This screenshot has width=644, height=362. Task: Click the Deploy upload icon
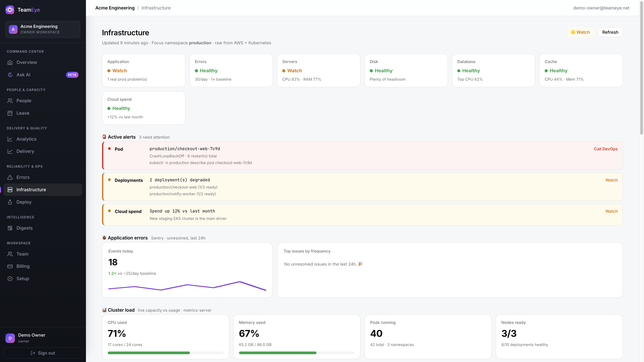pyautogui.click(x=10, y=202)
